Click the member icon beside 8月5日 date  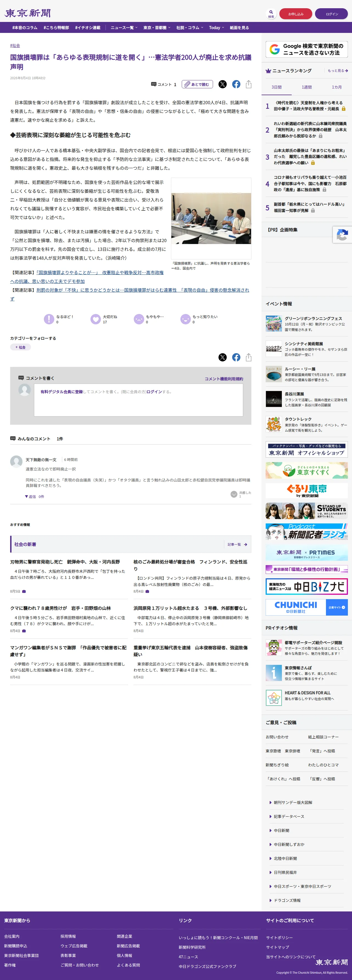click(x=24, y=591)
